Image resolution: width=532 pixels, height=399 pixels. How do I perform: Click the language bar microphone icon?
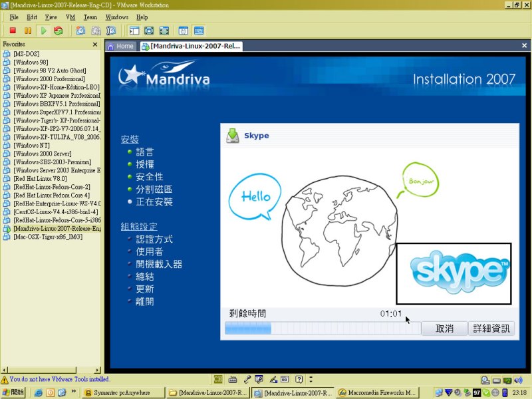coord(247,379)
